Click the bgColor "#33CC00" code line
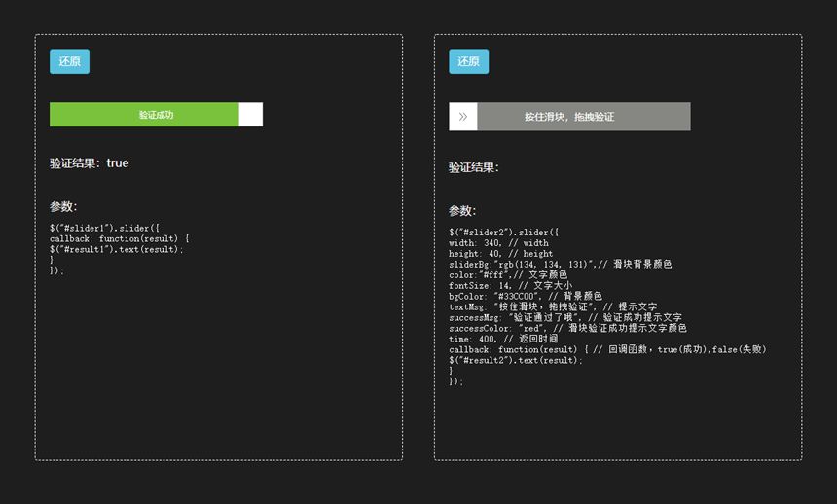The width and height of the screenshot is (837, 504). click(x=525, y=296)
